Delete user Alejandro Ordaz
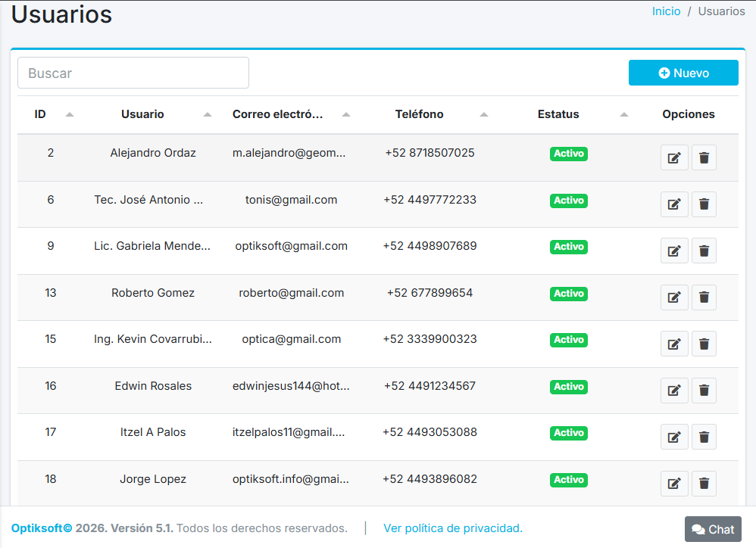756x548 pixels. coord(704,157)
